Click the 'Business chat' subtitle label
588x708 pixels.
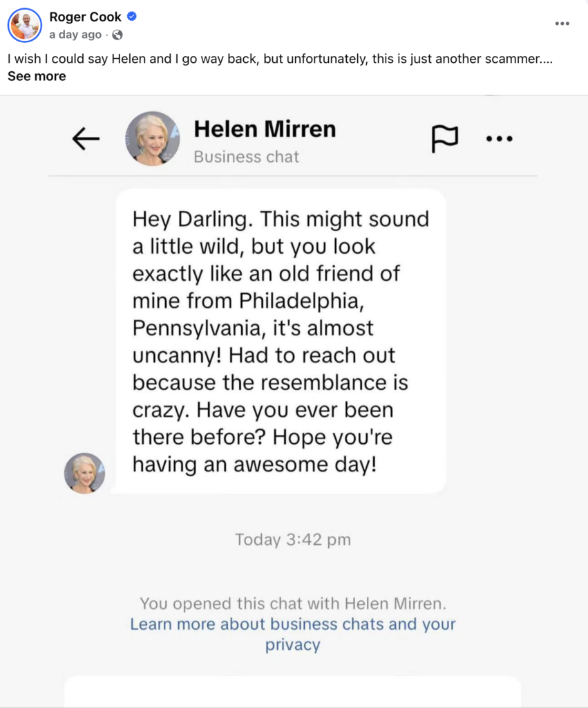(246, 157)
